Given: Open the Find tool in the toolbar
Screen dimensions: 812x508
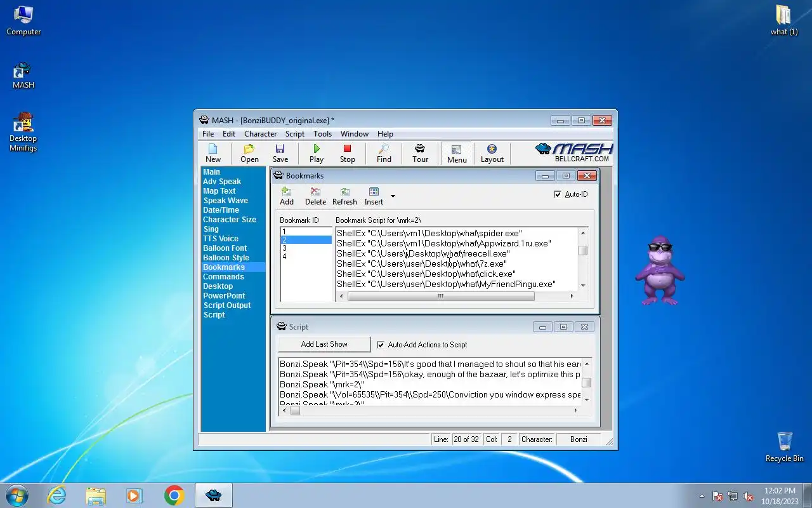Looking at the screenshot, I should [384, 153].
